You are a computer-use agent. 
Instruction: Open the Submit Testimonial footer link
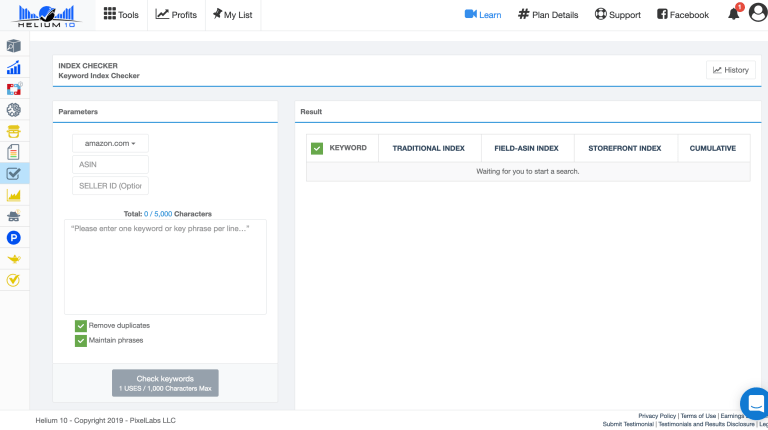(x=628, y=424)
